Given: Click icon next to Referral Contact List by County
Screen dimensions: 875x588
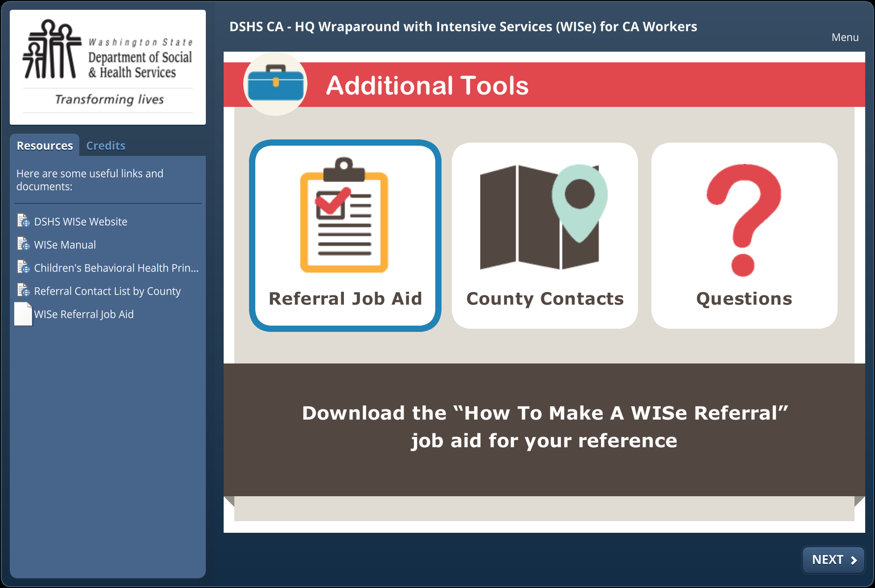Looking at the screenshot, I should coord(23,290).
